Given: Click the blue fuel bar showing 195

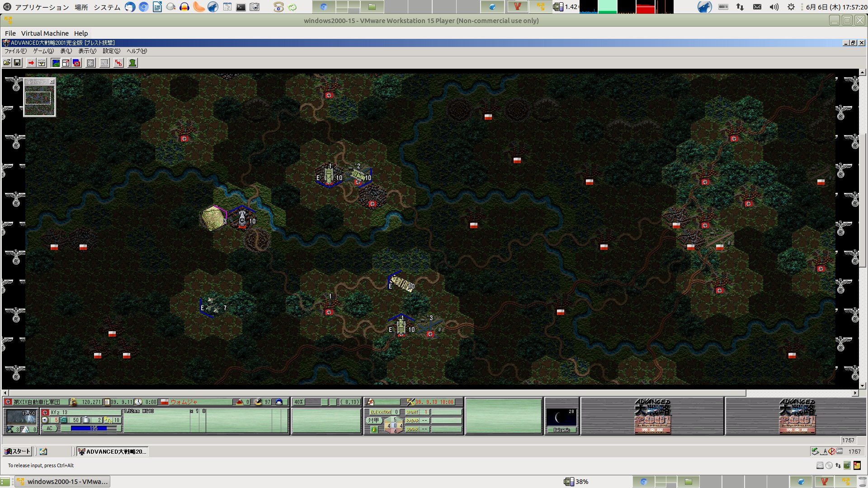Looking at the screenshot, I should pos(91,428).
